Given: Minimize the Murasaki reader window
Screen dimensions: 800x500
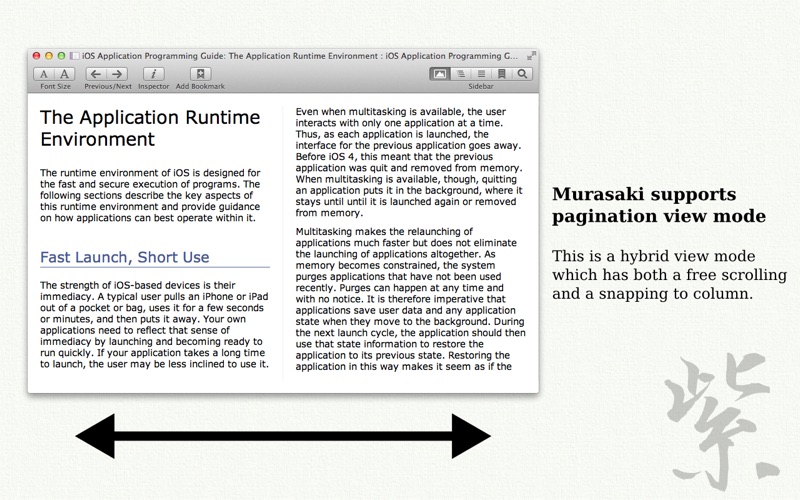Looking at the screenshot, I should 49,56.
